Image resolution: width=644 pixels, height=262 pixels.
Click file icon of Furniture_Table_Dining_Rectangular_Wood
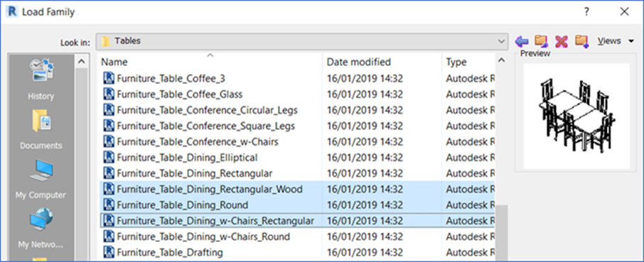coord(109,189)
